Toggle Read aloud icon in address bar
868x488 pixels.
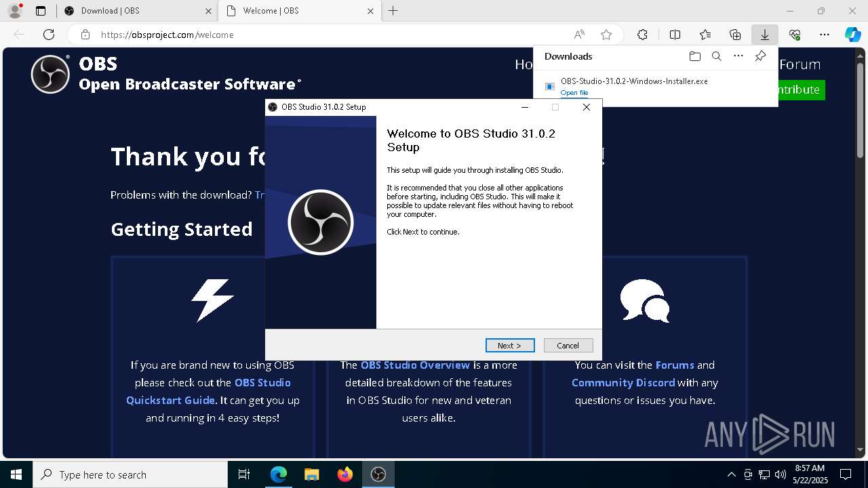click(x=579, y=35)
